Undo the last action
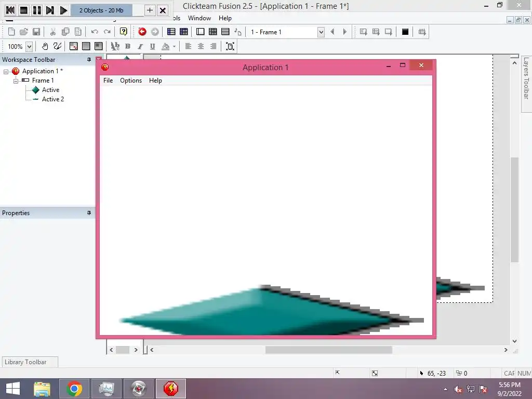Screen dimensions: 532x399 coord(95,32)
